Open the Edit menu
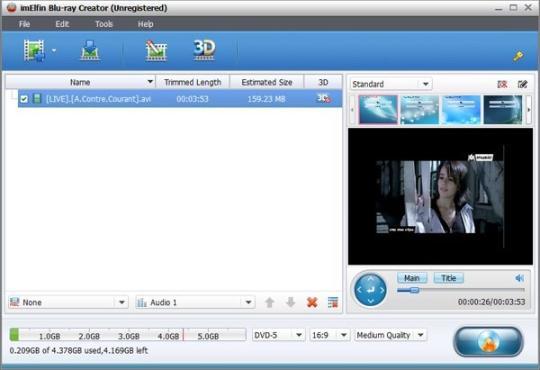This screenshot has width=540, height=370. pos(62,24)
